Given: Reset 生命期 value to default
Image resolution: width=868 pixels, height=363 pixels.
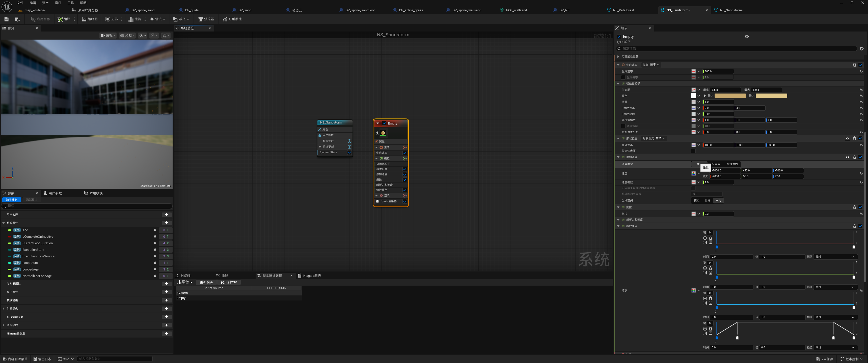Looking at the screenshot, I should (x=861, y=90).
